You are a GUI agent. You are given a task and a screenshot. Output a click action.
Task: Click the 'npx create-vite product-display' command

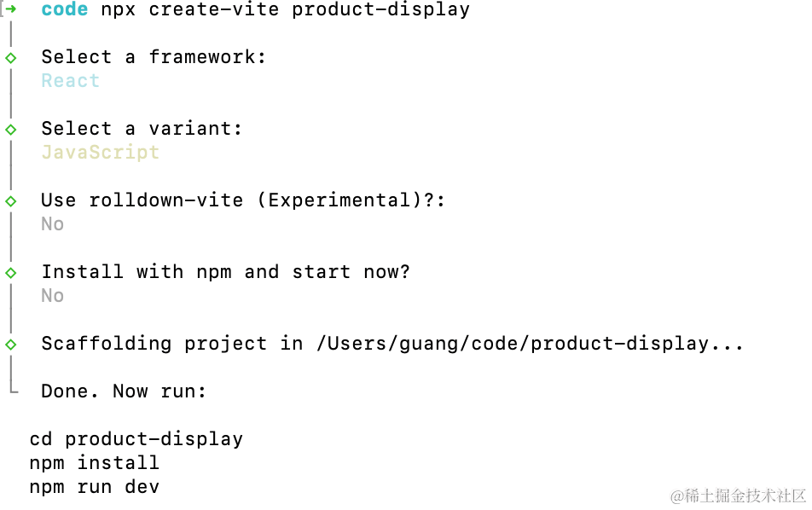tap(286, 10)
